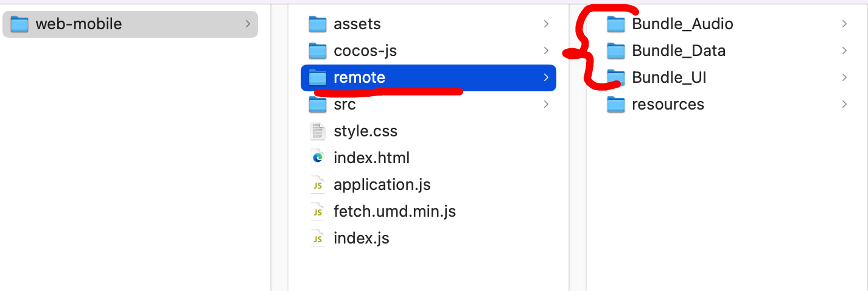Select the Bundle_UI folder name
Viewport: 868px width, 291px height.
click(x=669, y=78)
